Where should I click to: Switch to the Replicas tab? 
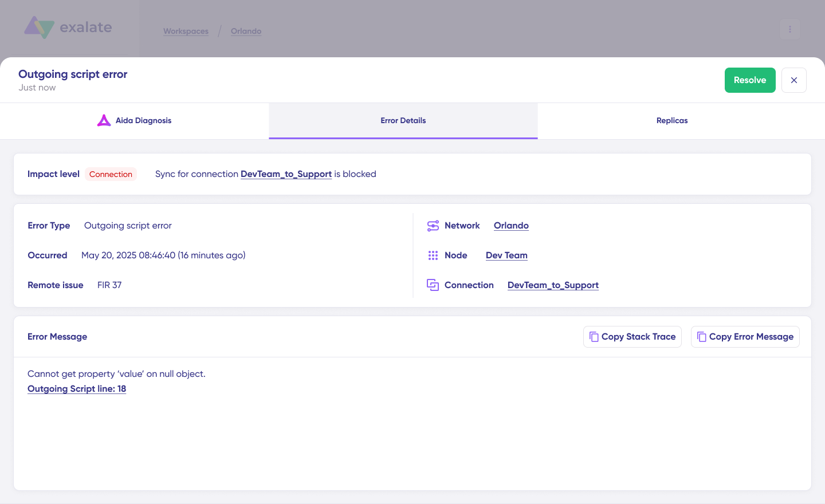(x=671, y=120)
